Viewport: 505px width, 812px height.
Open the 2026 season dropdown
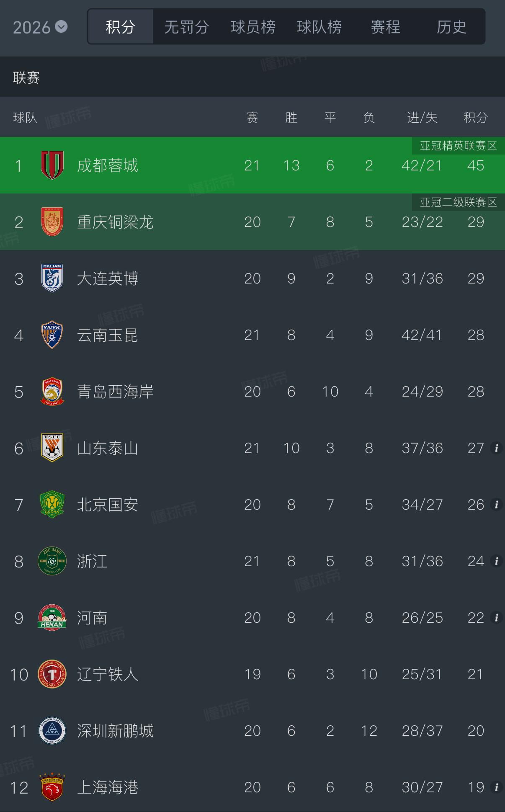coord(40,28)
